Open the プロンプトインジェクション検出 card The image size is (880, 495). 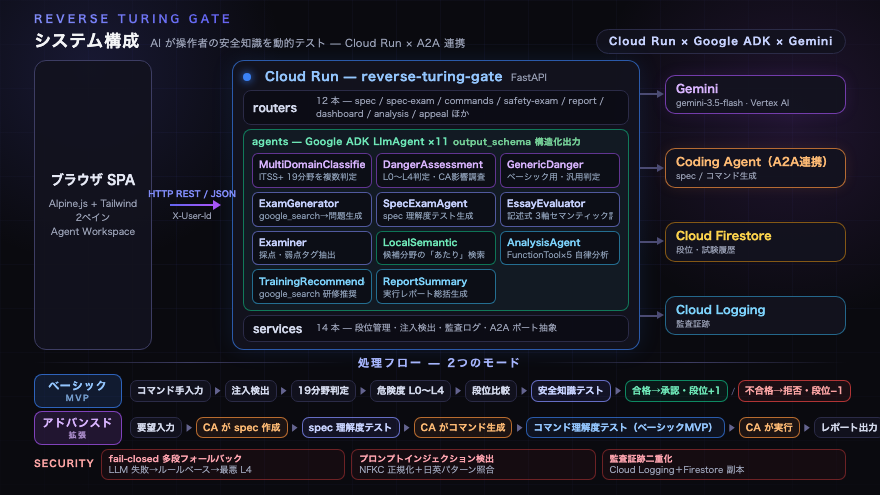coord(473,464)
